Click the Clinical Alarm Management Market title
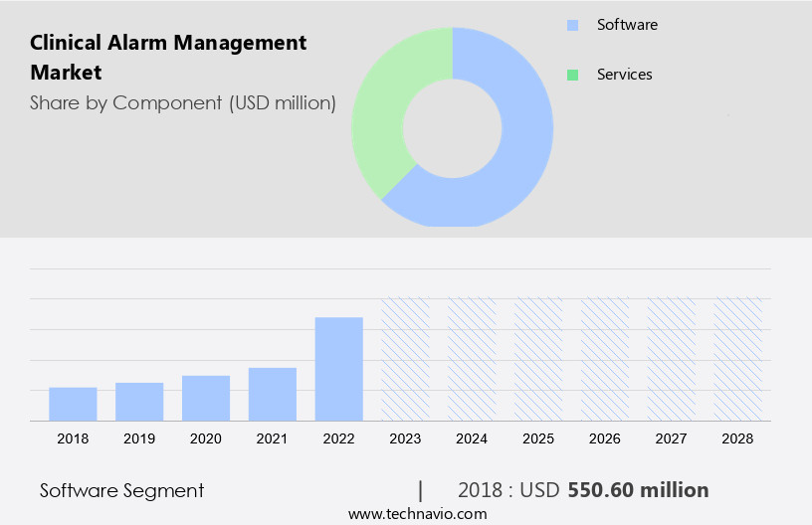812x525 pixels. click(168, 57)
